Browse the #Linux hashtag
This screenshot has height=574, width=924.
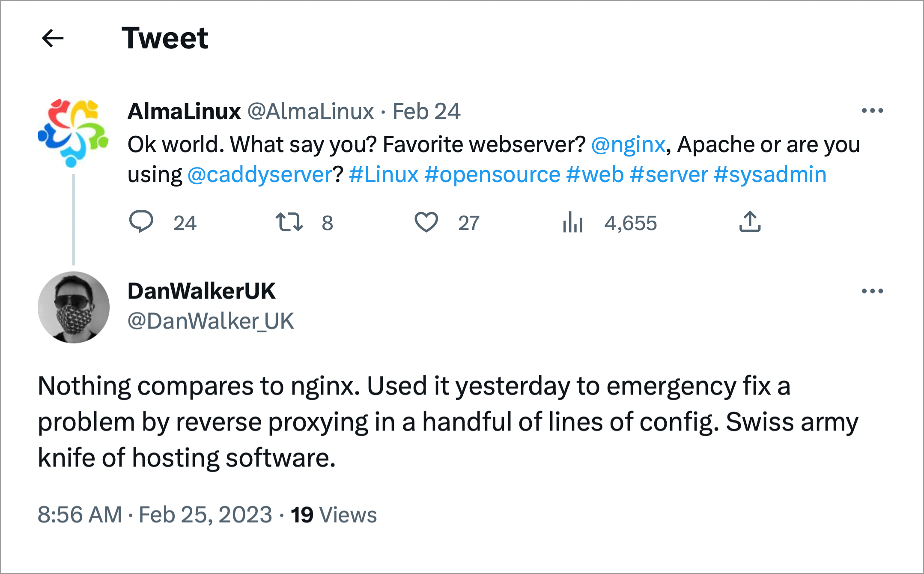(x=384, y=175)
